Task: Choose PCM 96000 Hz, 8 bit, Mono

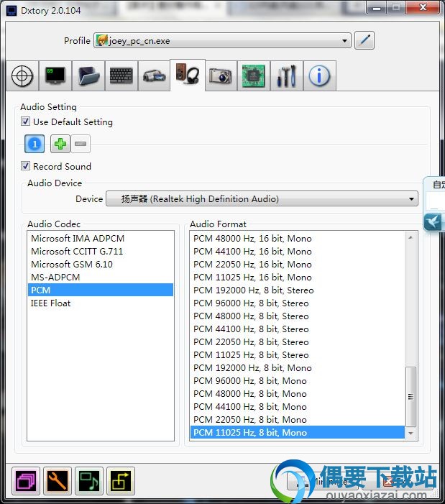Action: click(x=298, y=380)
